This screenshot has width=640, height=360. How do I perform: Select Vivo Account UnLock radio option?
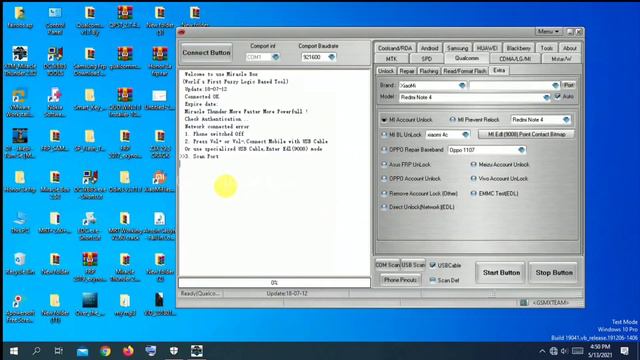(x=473, y=179)
